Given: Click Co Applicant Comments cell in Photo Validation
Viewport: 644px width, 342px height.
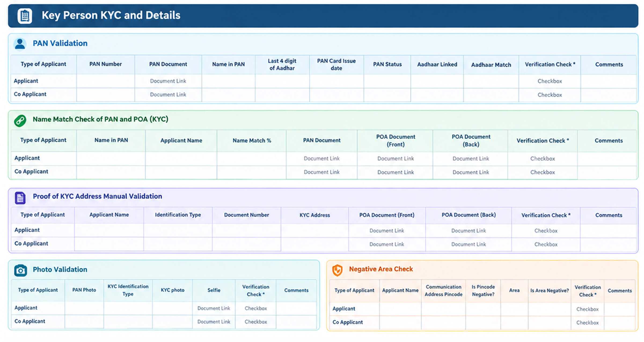Looking at the screenshot, I should tap(296, 322).
